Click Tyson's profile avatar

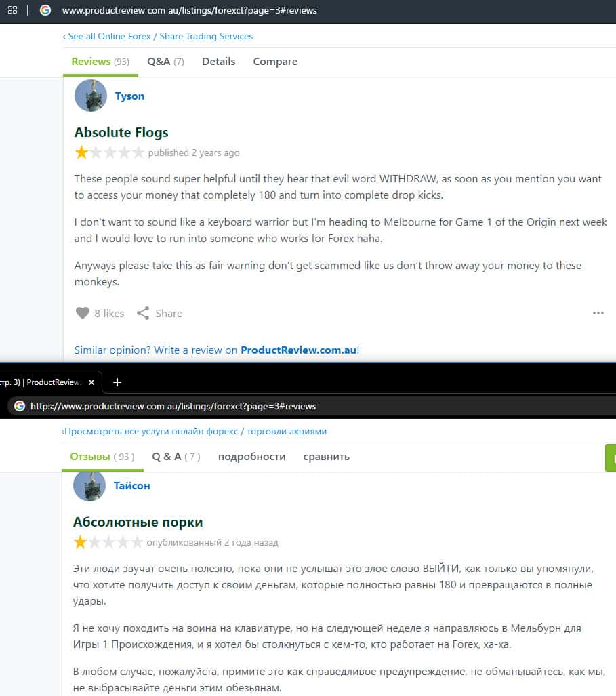tap(91, 96)
